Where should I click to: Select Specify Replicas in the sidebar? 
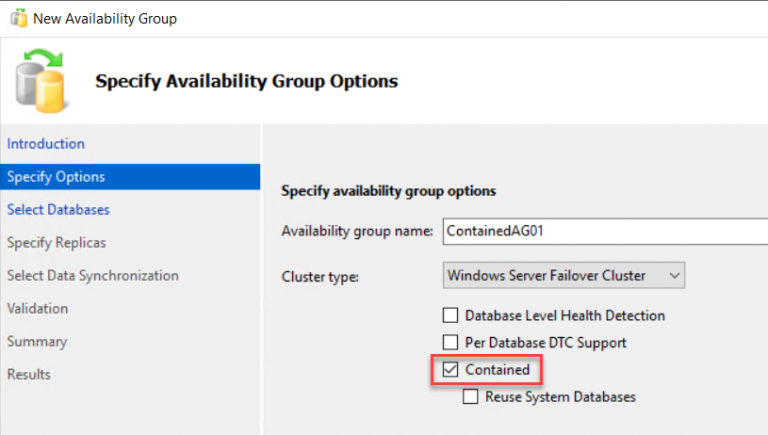(56, 243)
